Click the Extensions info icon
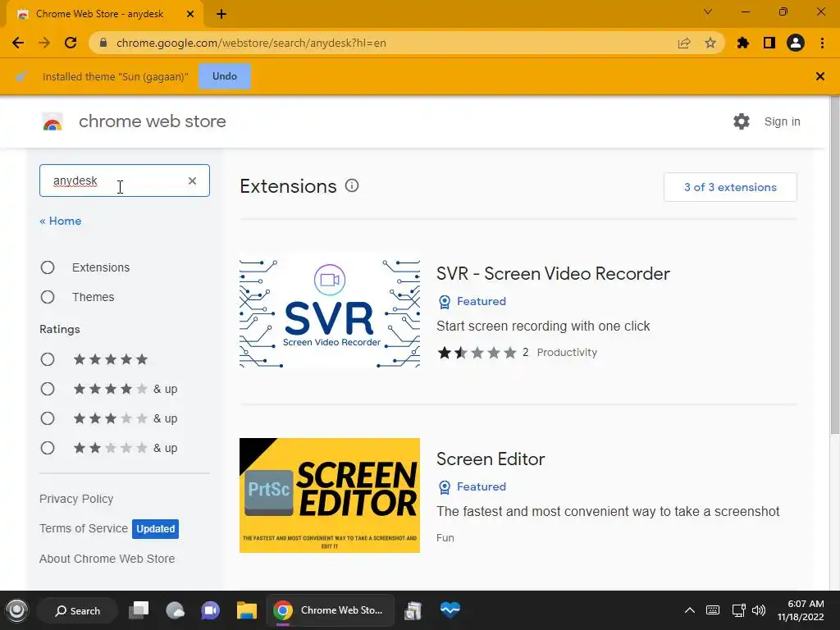Screen dimensions: 840x630 [352, 186]
